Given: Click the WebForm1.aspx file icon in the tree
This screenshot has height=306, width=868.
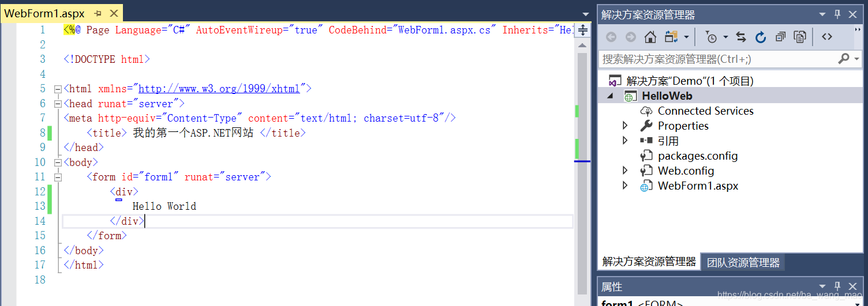Looking at the screenshot, I should (646, 186).
